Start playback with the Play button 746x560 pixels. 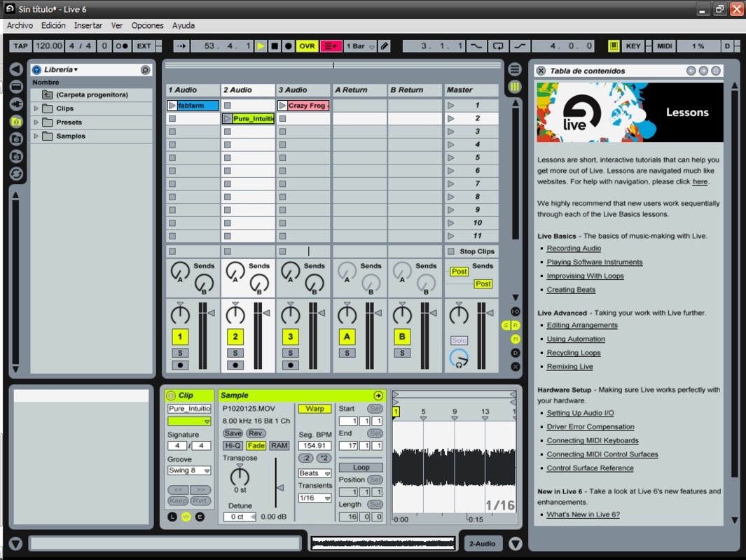261,46
